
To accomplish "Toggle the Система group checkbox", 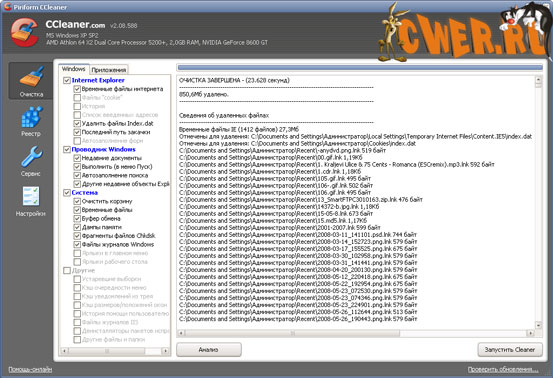I will click(67, 193).
